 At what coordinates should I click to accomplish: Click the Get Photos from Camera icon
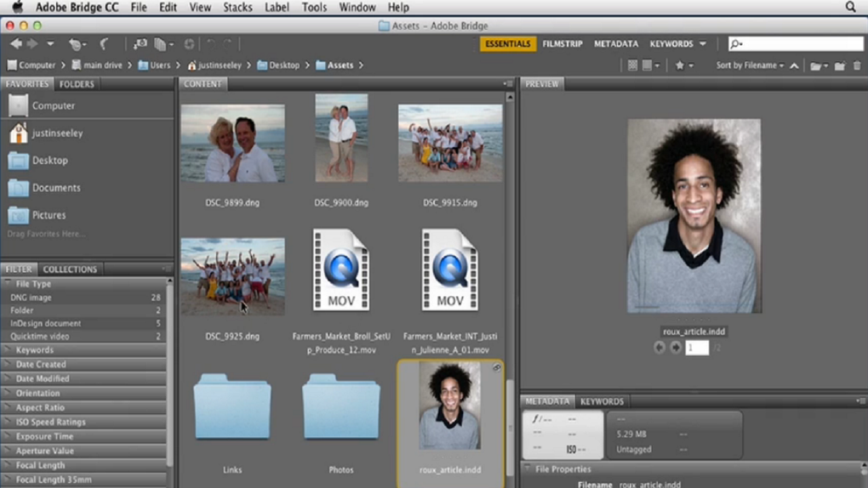(140, 44)
